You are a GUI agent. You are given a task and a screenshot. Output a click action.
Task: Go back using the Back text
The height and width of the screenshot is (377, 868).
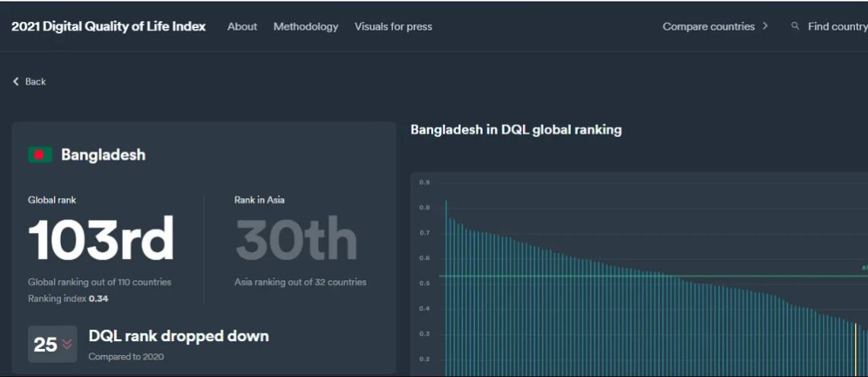pyautogui.click(x=36, y=81)
